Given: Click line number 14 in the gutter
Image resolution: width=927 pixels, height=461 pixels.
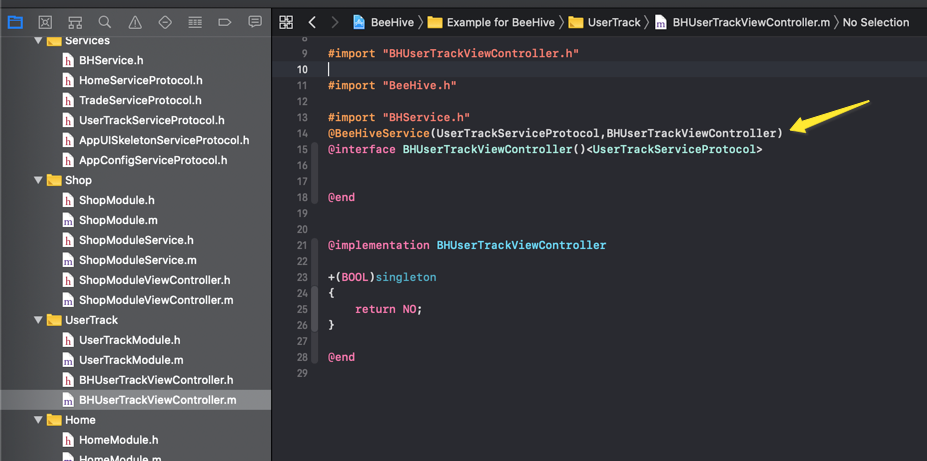Looking at the screenshot, I should point(302,134).
